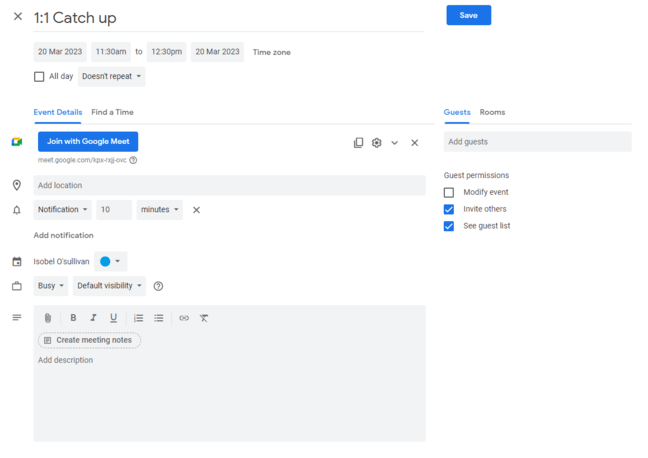Click the 1:1 Catch up title field
Image resolution: width=648 pixels, height=458 pixels.
(229, 18)
